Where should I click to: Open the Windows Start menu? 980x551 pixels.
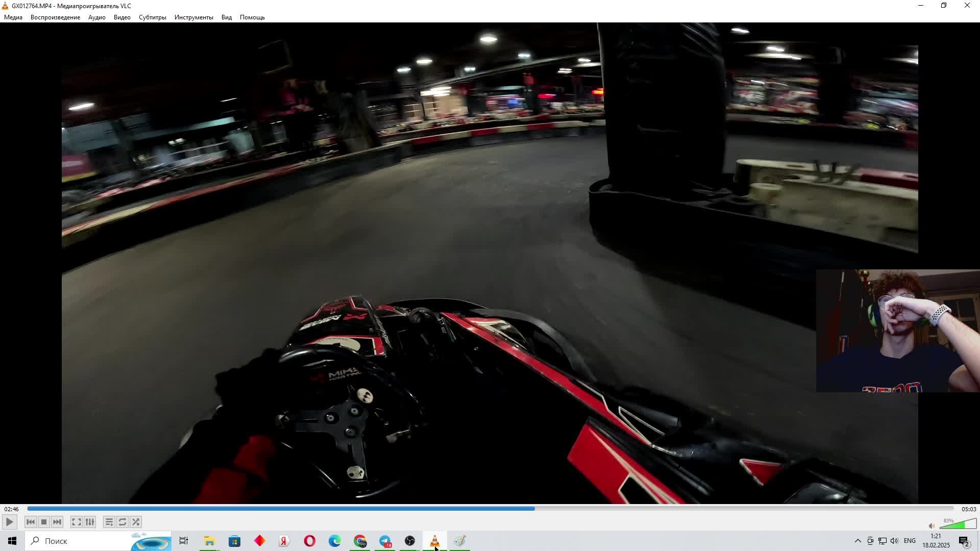pos(12,541)
